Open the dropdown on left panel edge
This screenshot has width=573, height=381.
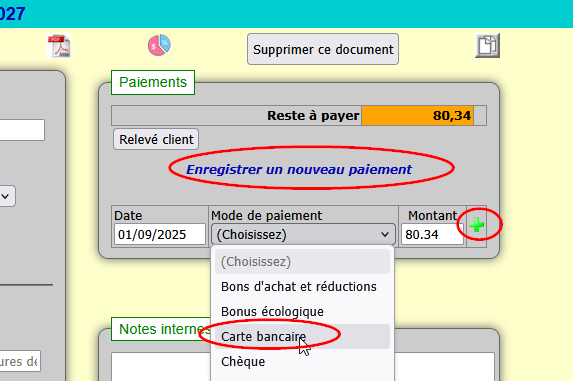(5, 197)
